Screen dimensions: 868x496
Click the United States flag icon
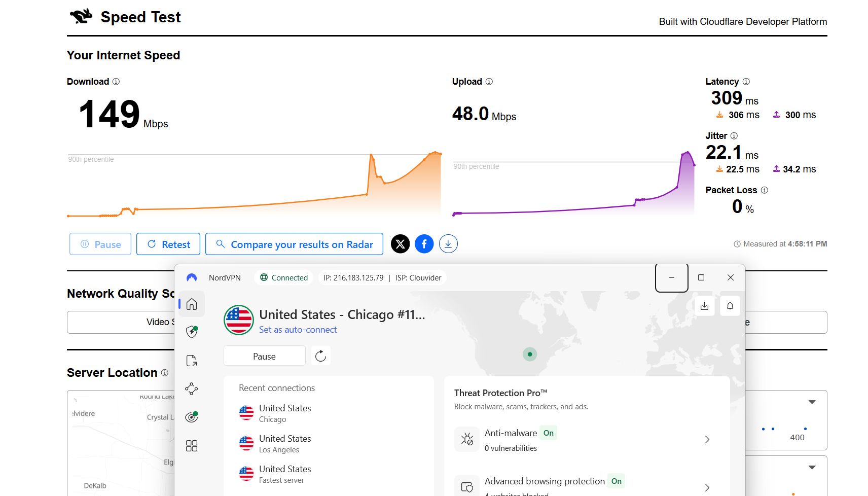coord(239,320)
